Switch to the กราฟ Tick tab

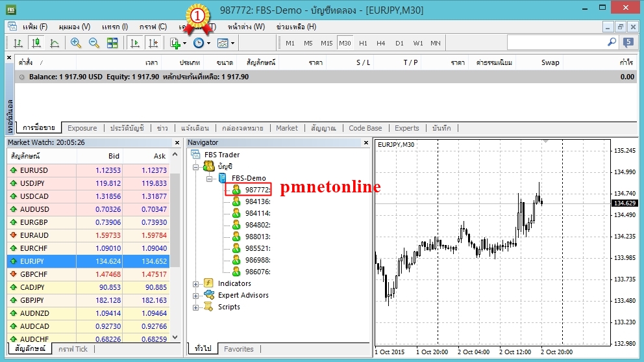tap(73, 349)
